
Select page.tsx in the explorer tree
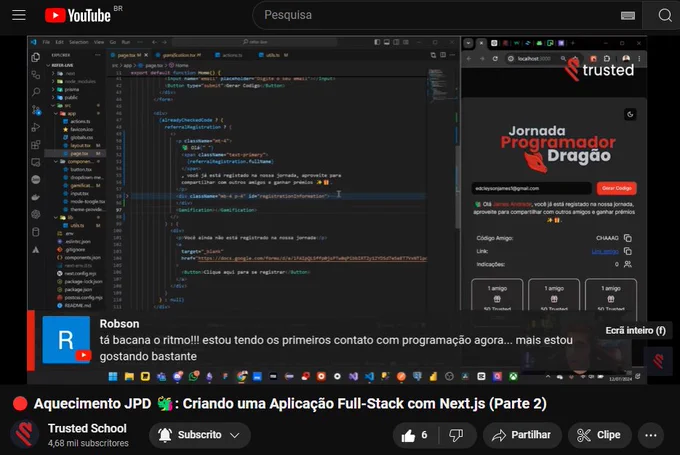tap(79, 154)
